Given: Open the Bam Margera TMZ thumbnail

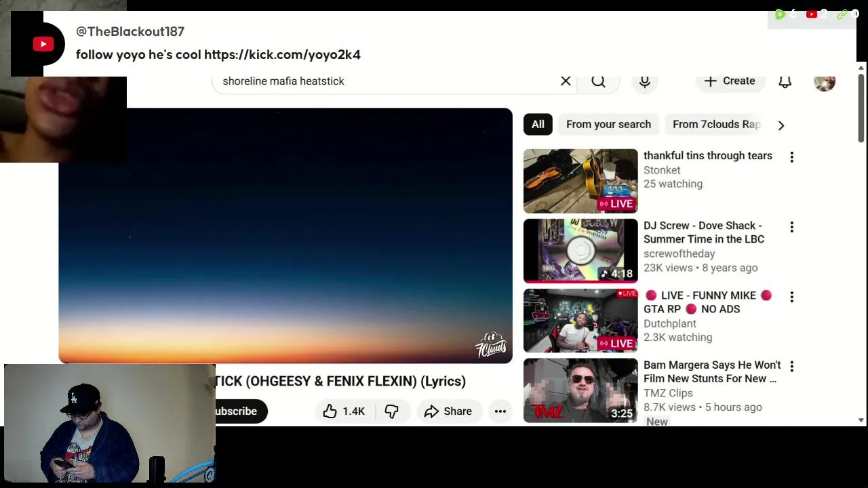Looking at the screenshot, I should point(580,390).
